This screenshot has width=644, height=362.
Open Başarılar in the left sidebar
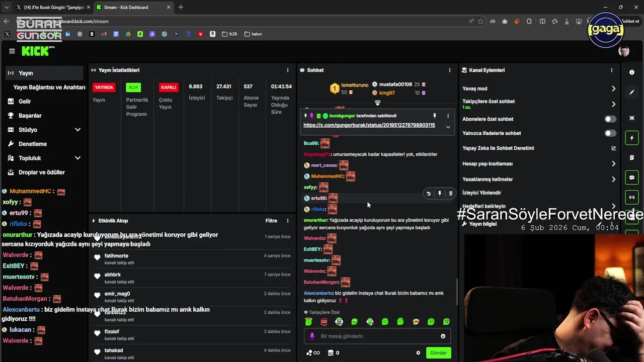point(44,116)
